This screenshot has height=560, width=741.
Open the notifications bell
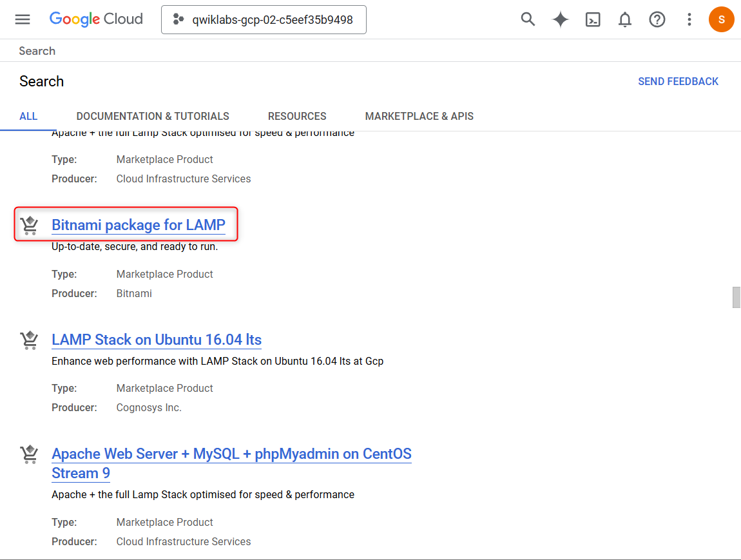pyautogui.click(x=625, y=19)
